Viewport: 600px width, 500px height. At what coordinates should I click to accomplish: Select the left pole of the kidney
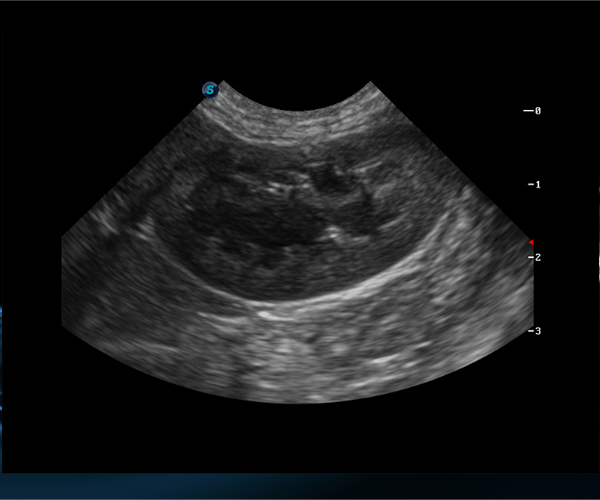[x=165, y=230]
